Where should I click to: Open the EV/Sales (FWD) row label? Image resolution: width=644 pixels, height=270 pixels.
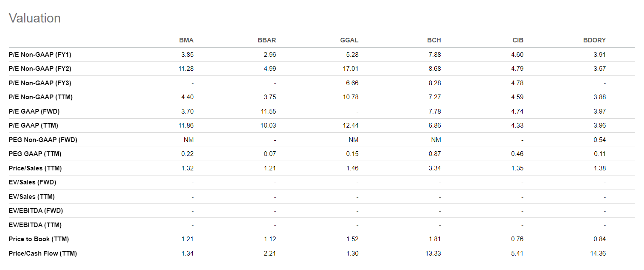32,182
